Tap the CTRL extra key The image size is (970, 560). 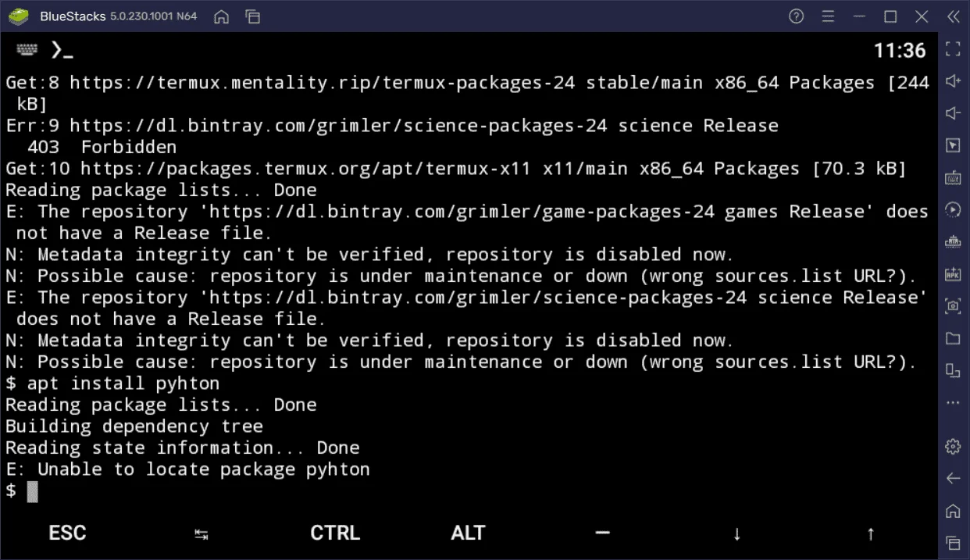coord(335,533)
